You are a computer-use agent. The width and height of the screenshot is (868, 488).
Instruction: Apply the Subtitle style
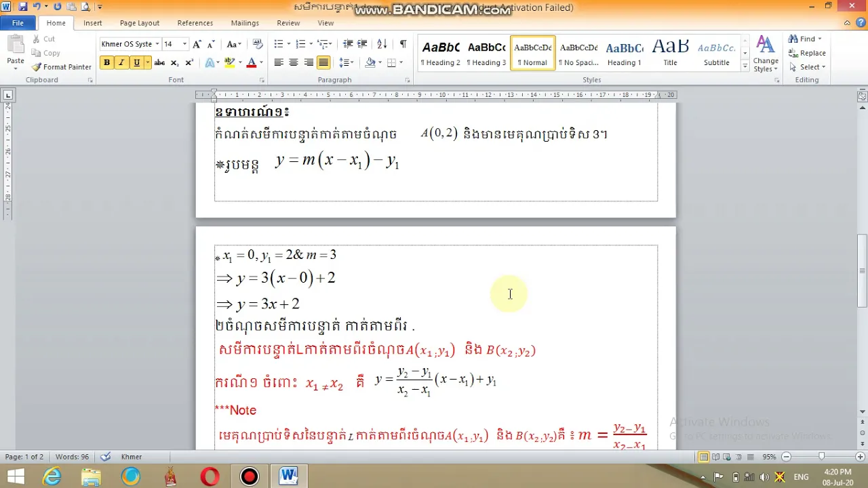(x=716, y=54)
